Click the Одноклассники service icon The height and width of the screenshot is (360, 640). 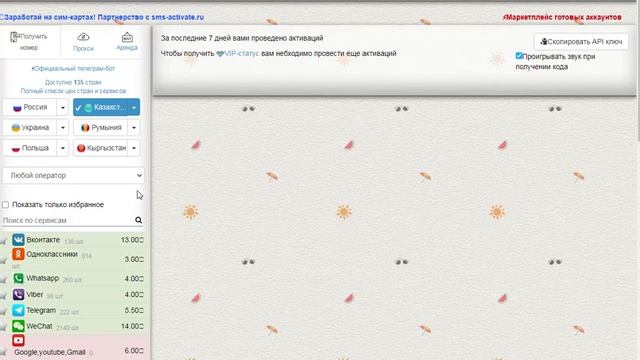18,254
